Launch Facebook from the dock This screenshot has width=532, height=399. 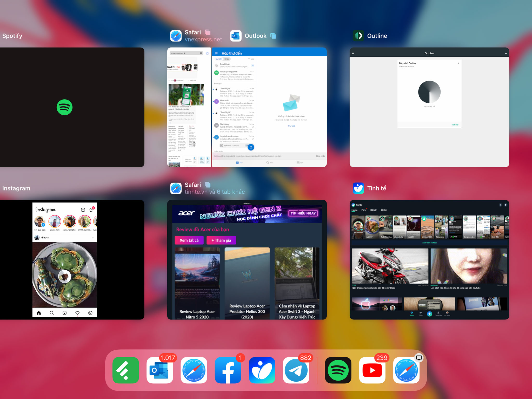(x=228, y=370)
